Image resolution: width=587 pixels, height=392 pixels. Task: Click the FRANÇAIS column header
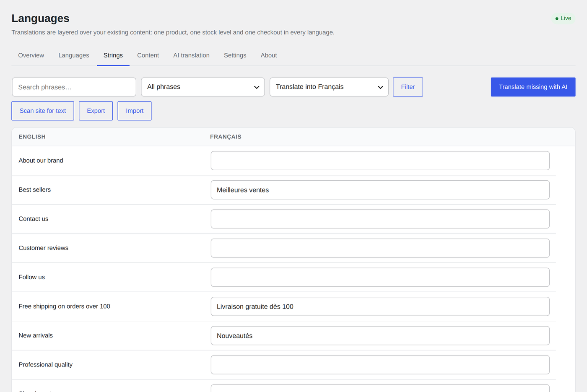click(x=226, y=137)
